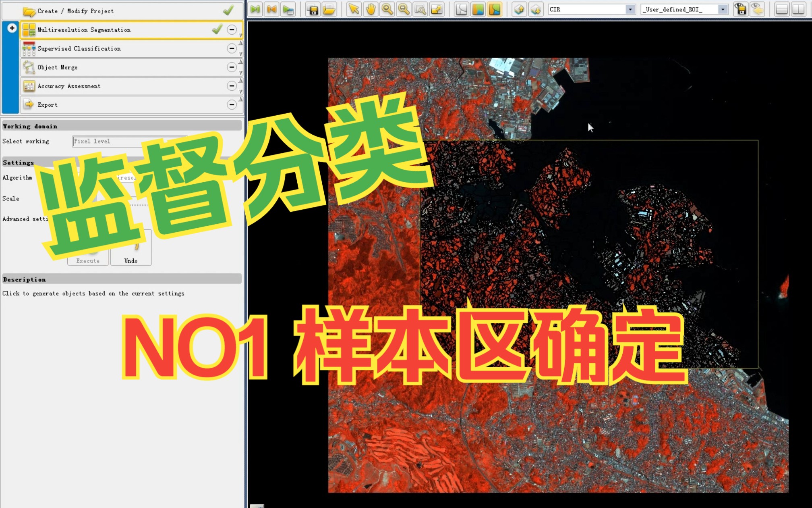The width and height of the screenshot is (812, 508).
Task: Click the zoom out magnifier
Action: (x=404, y=9)
